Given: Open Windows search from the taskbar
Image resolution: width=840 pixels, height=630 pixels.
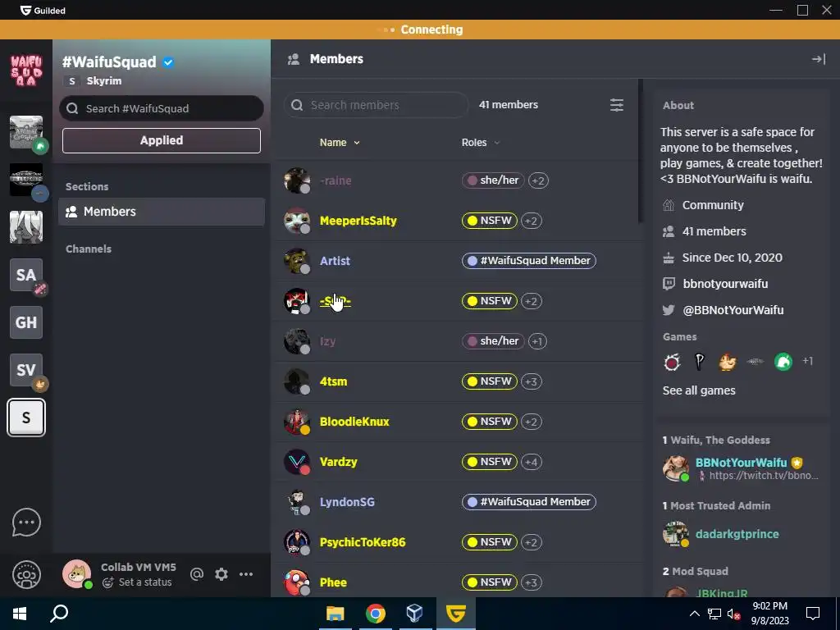Looking at the screenshot, I should point(59,614).
